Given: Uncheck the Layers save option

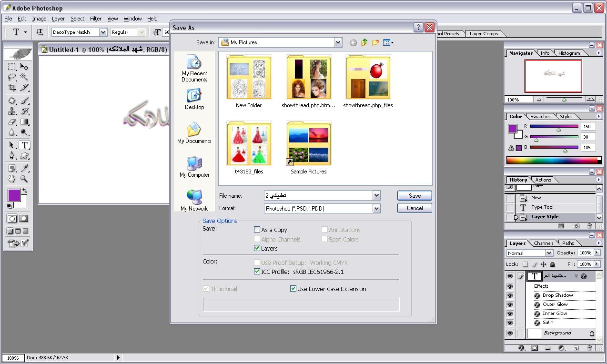Looking at the screenshot, I should tap(257, 248).
